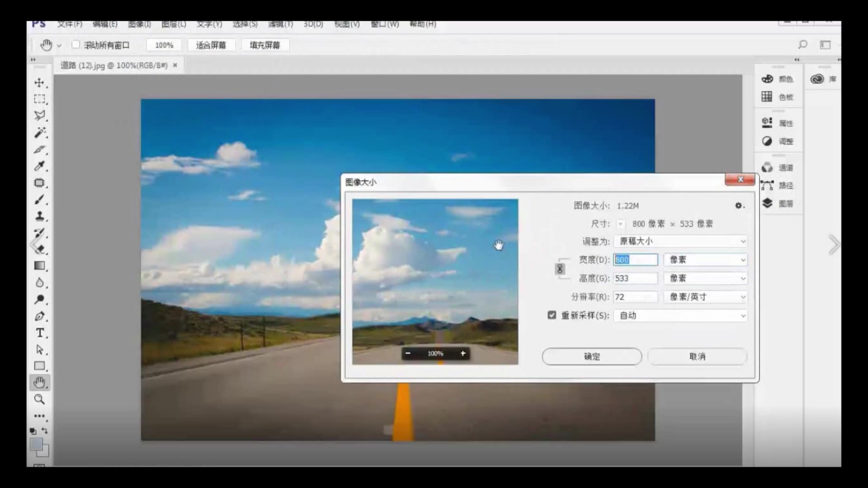Open Image Size dialog gear settings
The image size is (868, 488).
tap(739, 206)
